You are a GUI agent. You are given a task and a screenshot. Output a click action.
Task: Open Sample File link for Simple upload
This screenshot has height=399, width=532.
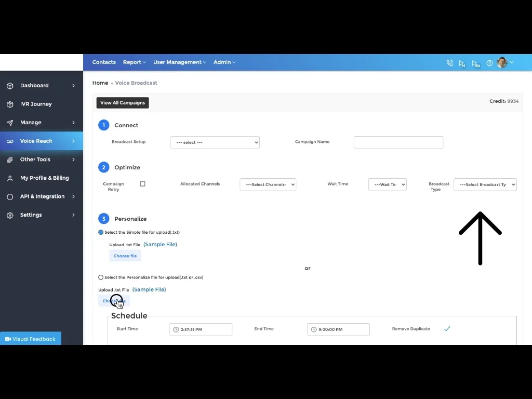[x=160, y=244]
